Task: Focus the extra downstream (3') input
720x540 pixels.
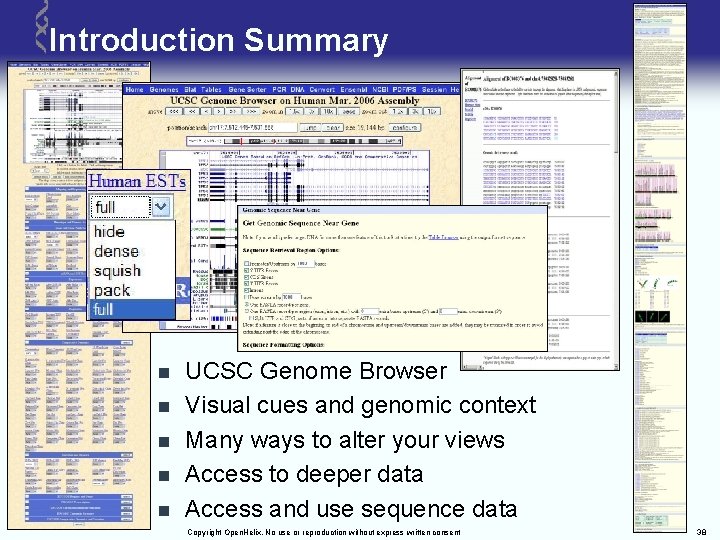Action: (448, 311)
